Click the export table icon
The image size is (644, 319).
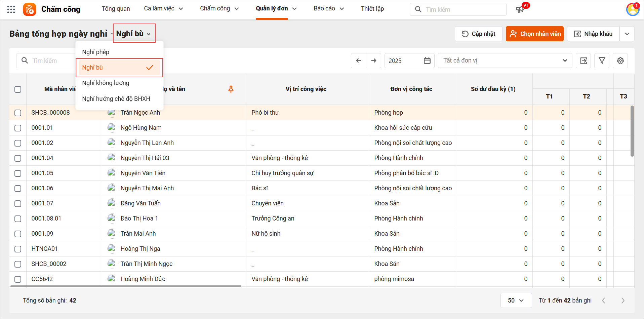point(583,61)
